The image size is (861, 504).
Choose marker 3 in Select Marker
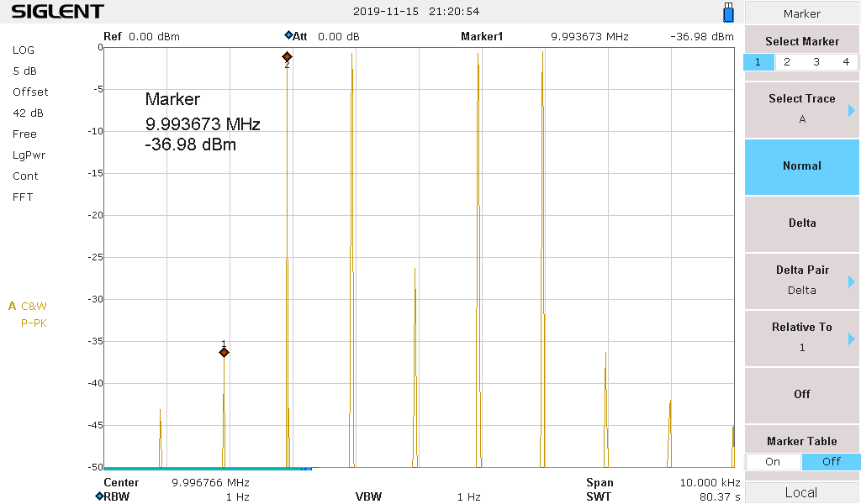(816, 62)
